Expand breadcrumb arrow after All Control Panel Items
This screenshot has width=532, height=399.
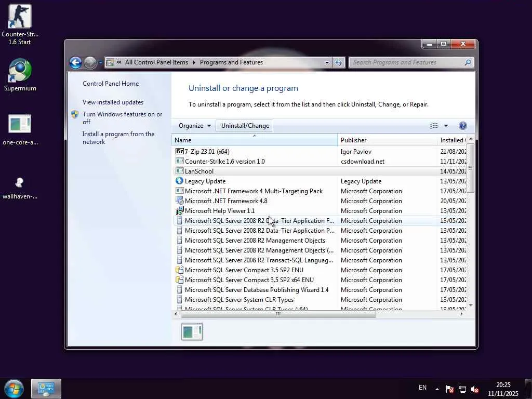pyautogui.click(x=194, y=62)
